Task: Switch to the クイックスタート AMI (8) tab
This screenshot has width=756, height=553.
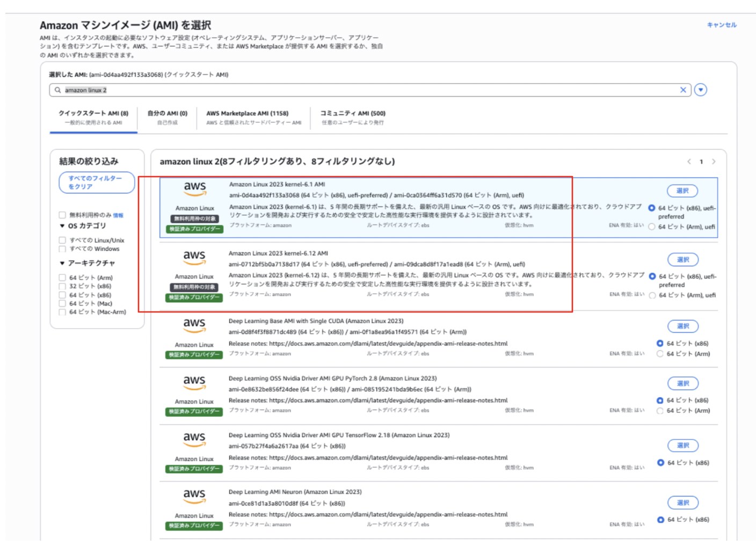Action: 93,118
